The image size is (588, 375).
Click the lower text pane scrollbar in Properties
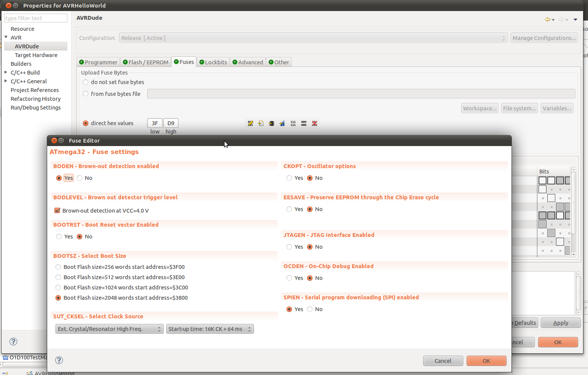(578, 293)
